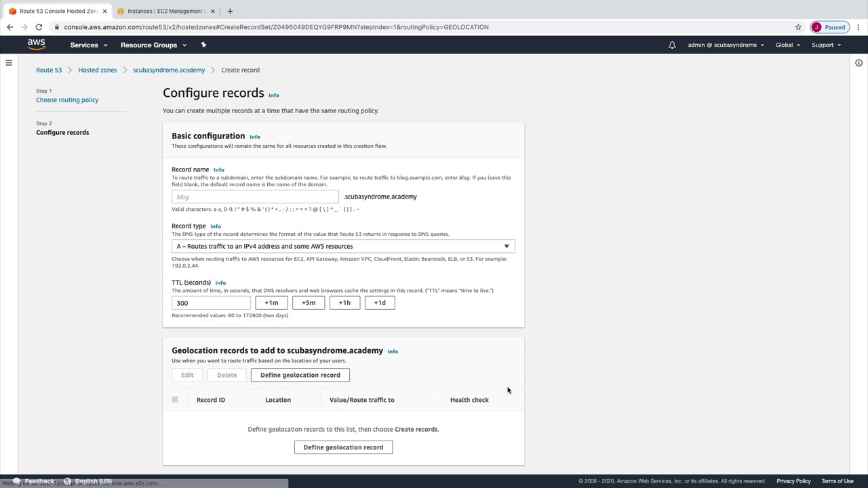This screenshot has width=868, height=488.
Task: Go to Route 53 breadcrumb
Action: [x=49, y=70]
